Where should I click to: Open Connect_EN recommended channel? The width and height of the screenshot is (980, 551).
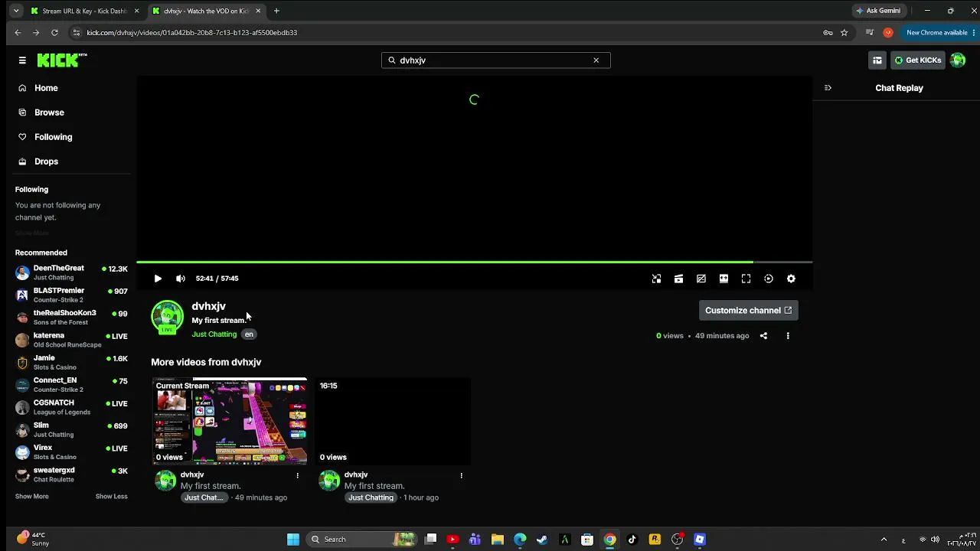click(71, 384)
